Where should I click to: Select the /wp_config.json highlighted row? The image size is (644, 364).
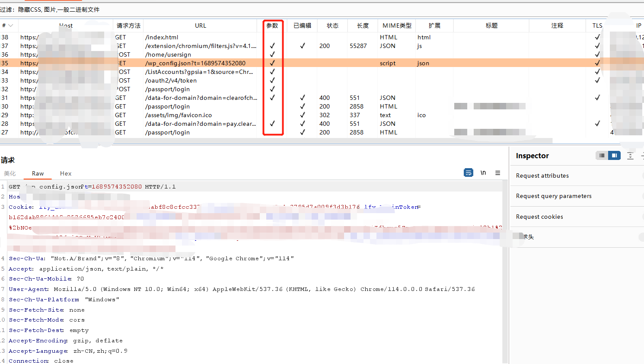coord(322,63)
